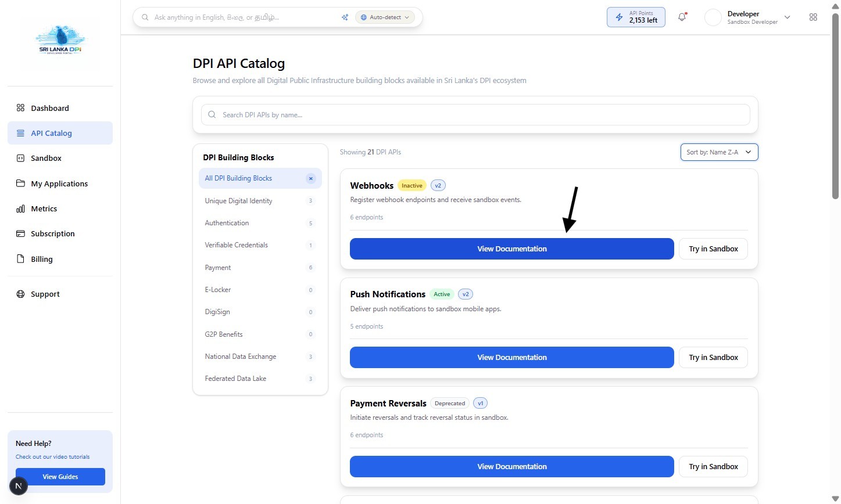Screen dimensions: 841x504
Task: Click the Webhooks API title
Action: click(x=372, y=186)
